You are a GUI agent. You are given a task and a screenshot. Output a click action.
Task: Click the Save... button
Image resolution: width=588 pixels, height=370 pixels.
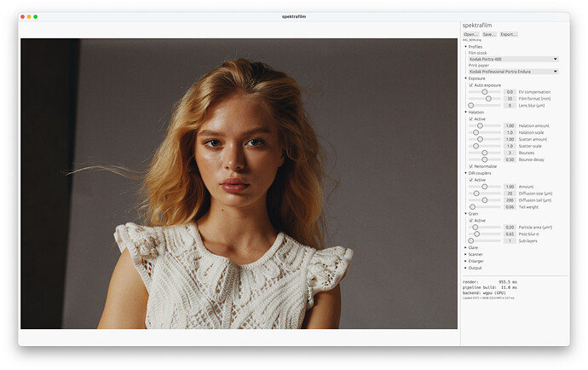[x=488, y=34]
